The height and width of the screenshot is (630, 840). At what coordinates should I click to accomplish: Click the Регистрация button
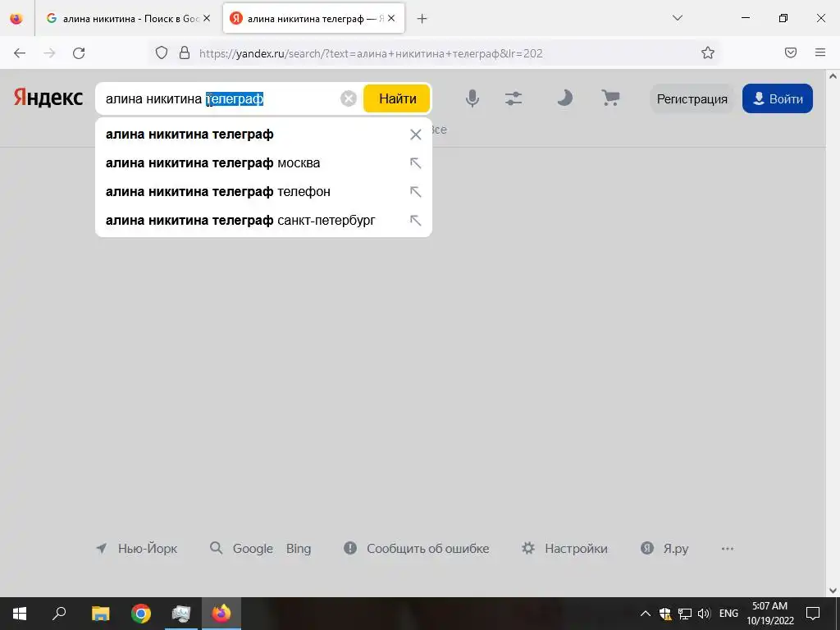692,98
